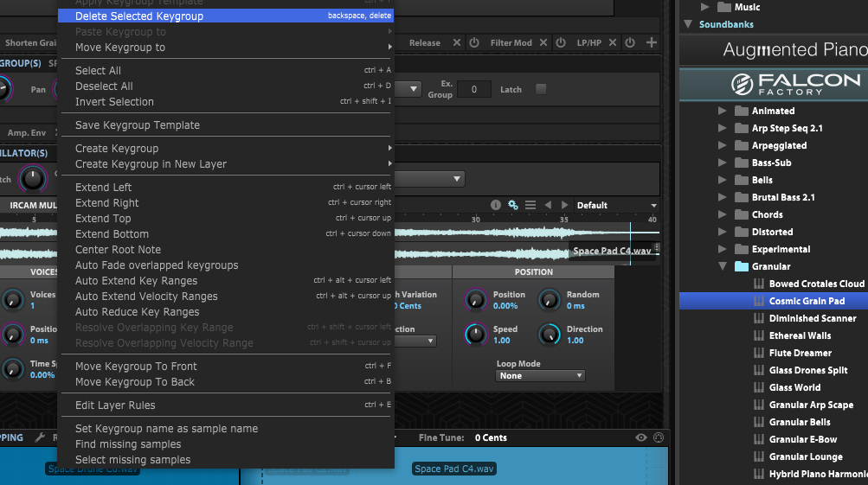Click Bowed Crotales Cloud preset icon
The image size is (868, 485).
coord(759,284)
